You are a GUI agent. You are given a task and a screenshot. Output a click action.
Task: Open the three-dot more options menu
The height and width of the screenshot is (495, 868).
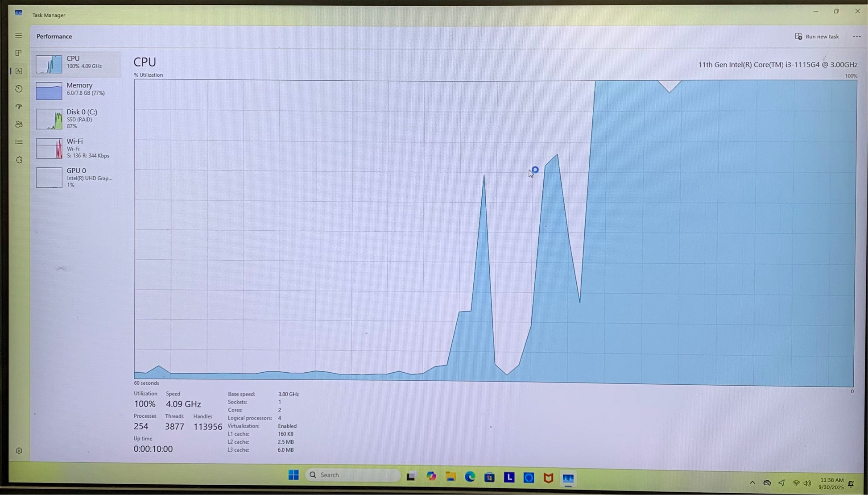point(856,37)
